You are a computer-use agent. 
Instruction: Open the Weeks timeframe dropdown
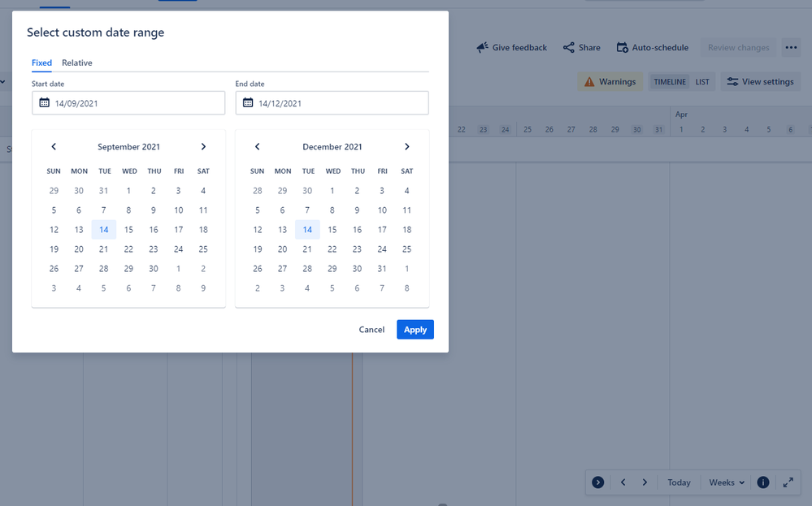(727, 482)
